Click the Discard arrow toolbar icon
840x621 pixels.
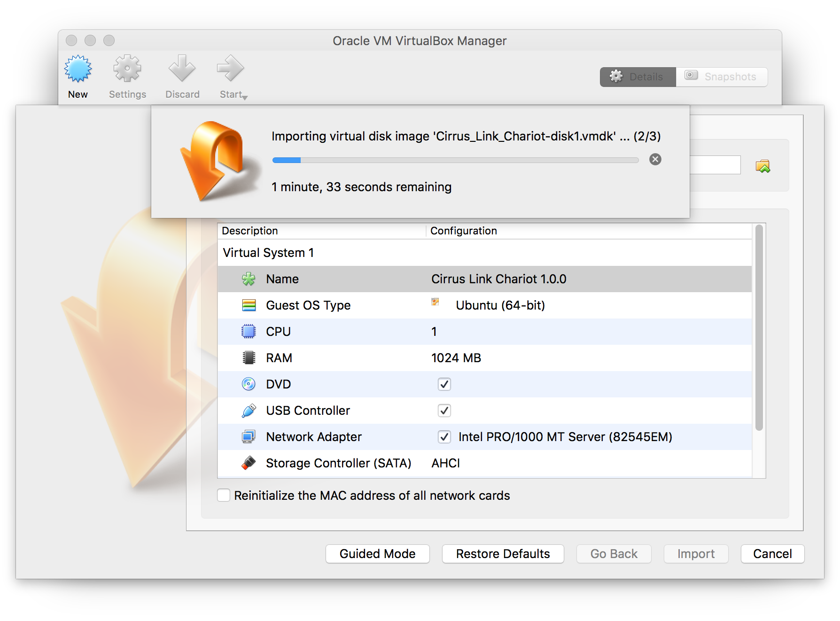pos(182,69)
